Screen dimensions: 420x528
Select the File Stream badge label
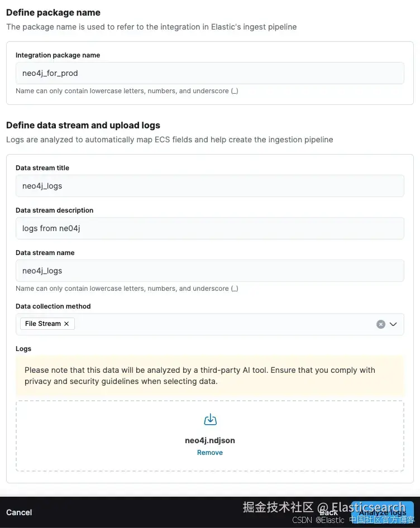tap(43, 324)
